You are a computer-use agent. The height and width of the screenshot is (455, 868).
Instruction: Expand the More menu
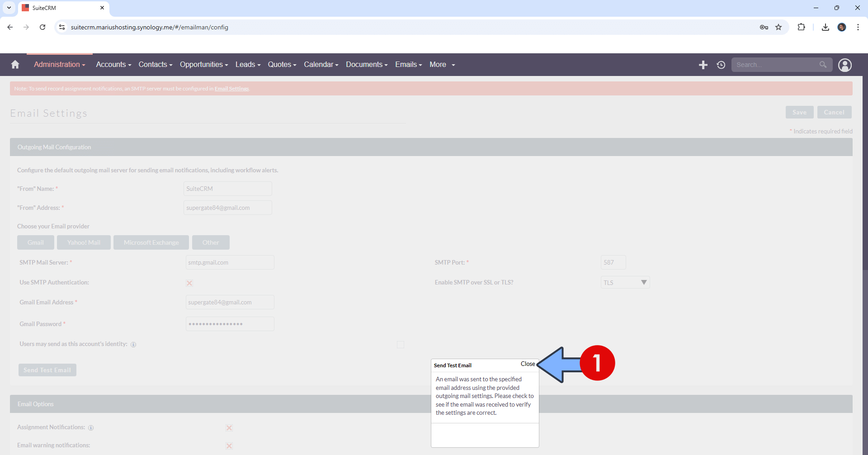[x=442, y=65]
